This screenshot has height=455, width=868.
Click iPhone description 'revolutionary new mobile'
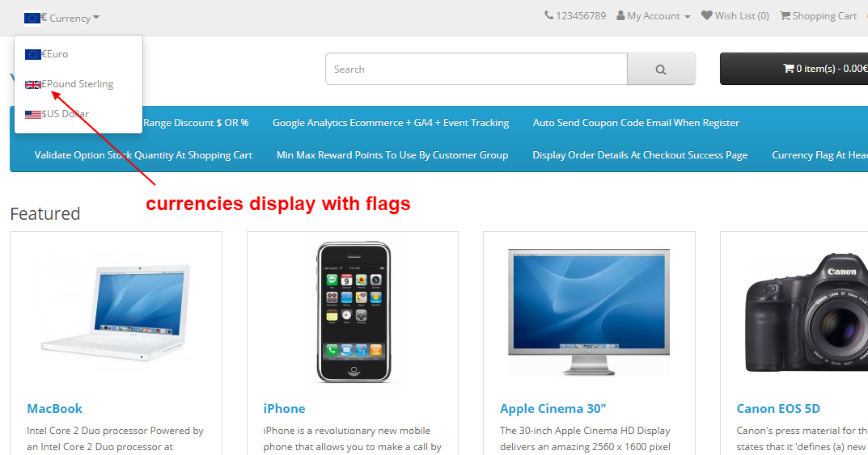tap(352, 438)
